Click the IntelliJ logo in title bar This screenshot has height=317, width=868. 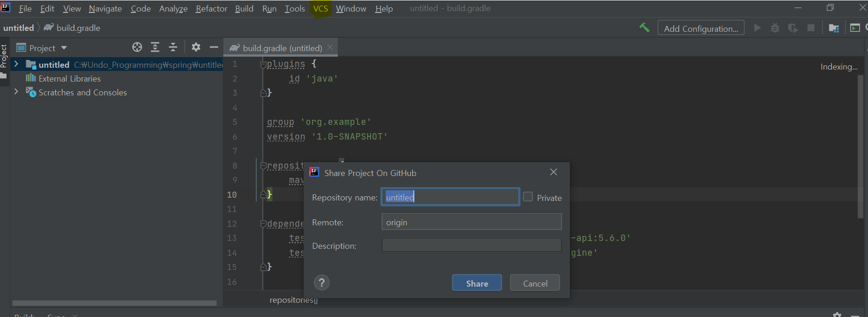point(6,7)
